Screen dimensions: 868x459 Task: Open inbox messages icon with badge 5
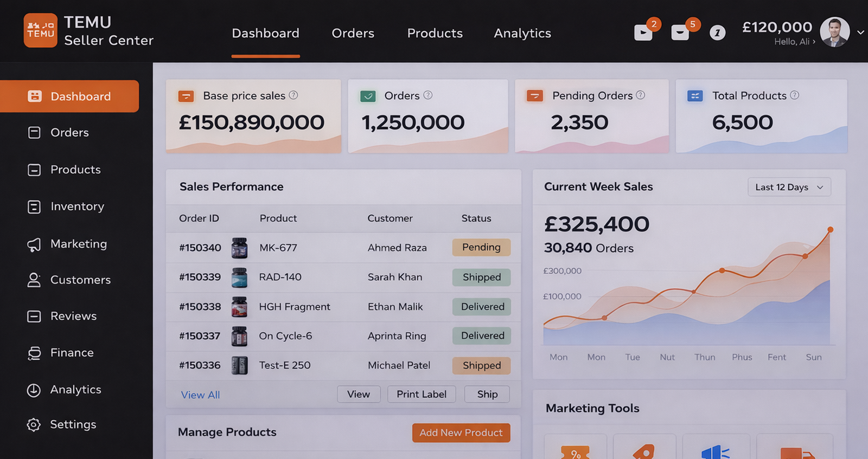click(680, 33)
